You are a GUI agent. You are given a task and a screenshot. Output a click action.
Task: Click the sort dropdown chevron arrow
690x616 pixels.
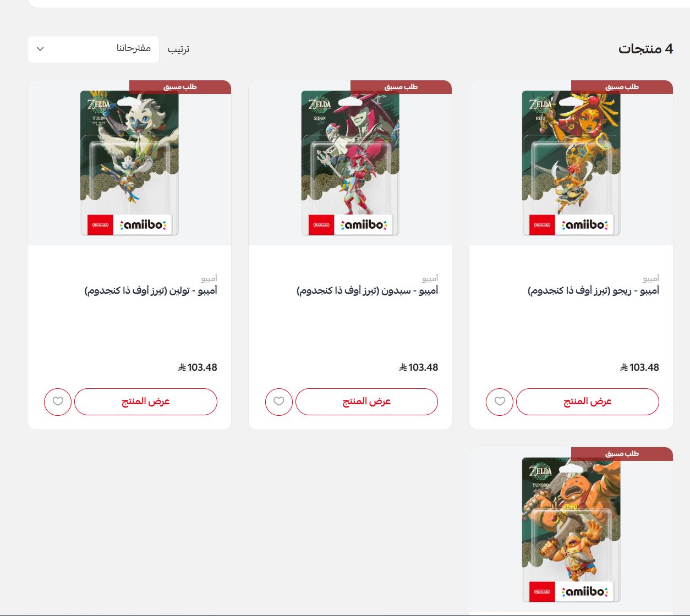tap(40, 49)
